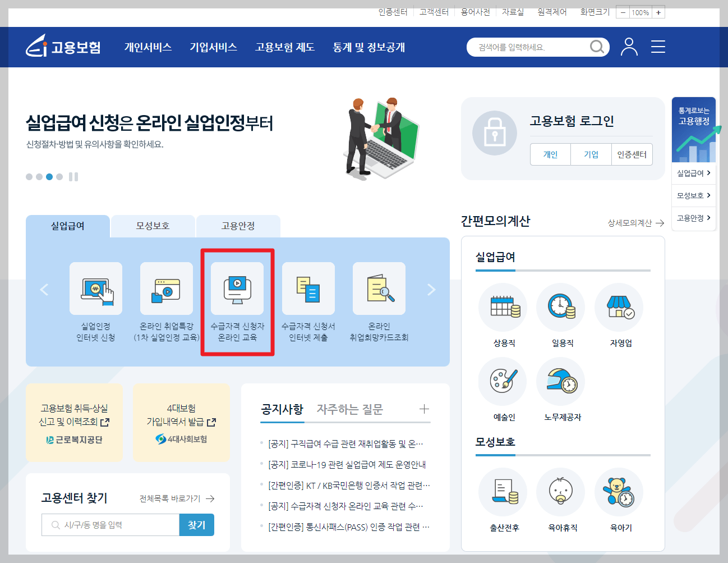Open the 온라인 취업특강 icon
The image size is (728, 563).
167,289
